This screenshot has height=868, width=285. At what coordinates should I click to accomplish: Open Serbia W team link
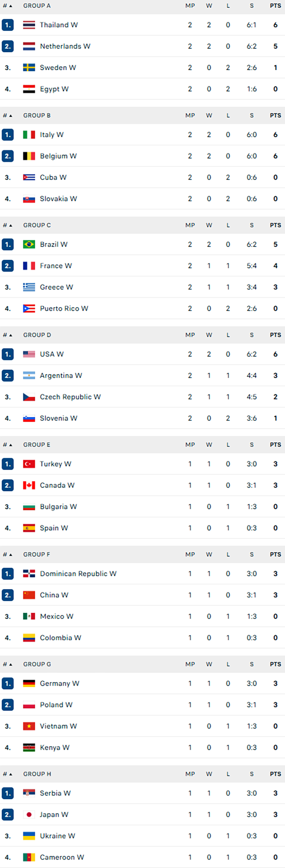[x=55, y=793]
